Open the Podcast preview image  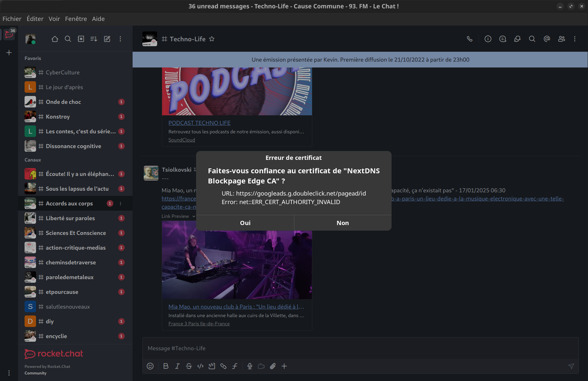click(237, 91)
